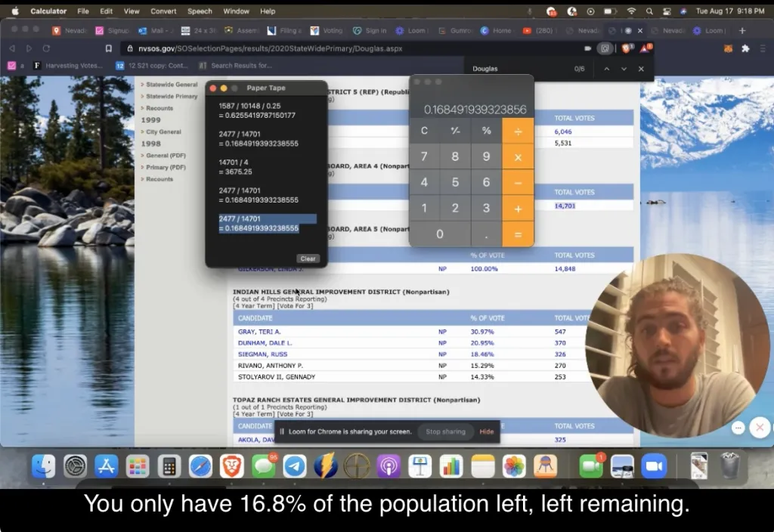Click candidate DUNHAM, DALE L. link
The image size is (774, 532).
point(265,343)
